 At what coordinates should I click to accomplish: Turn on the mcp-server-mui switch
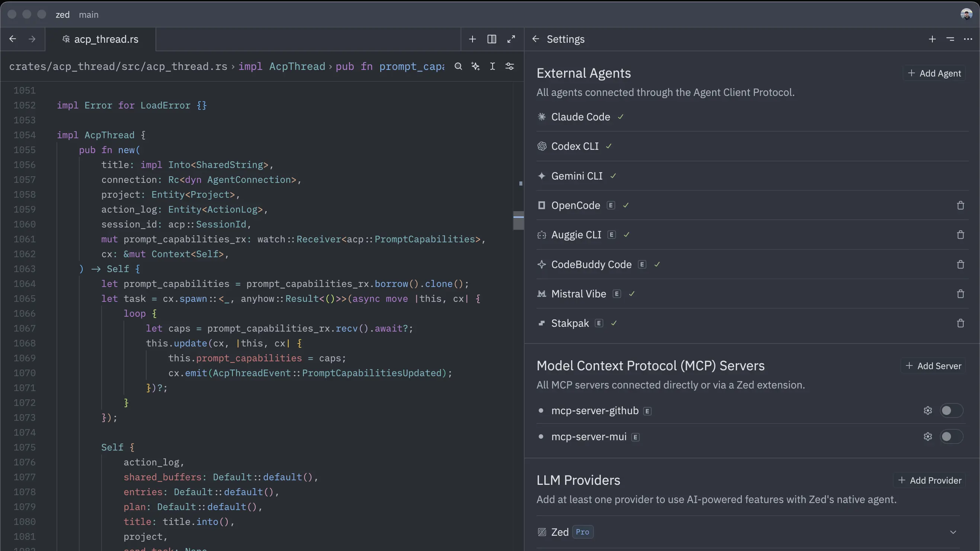[951, 436]
